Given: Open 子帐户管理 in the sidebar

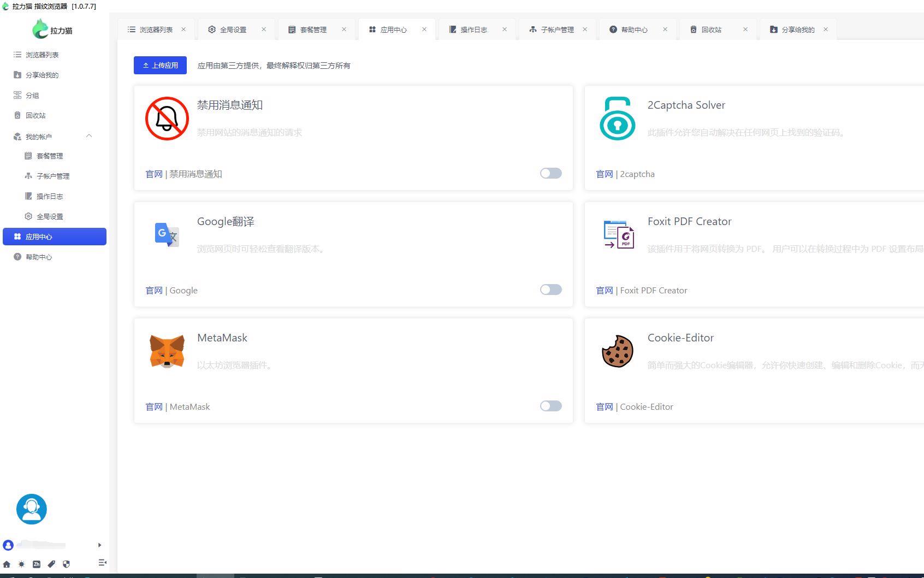Looking at the screenshot, I should coord(55,176).
